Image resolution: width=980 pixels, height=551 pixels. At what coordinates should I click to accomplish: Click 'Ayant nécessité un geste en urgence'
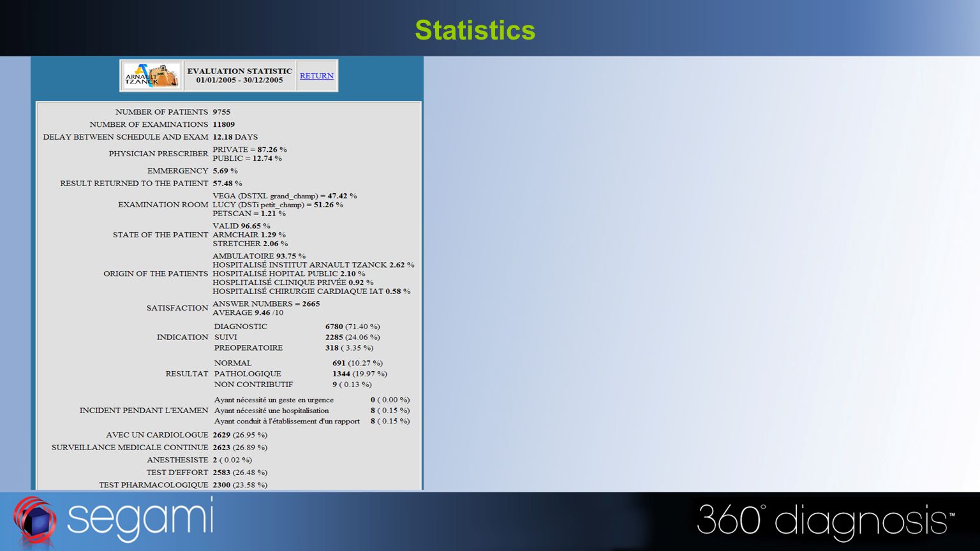[274, 400]
